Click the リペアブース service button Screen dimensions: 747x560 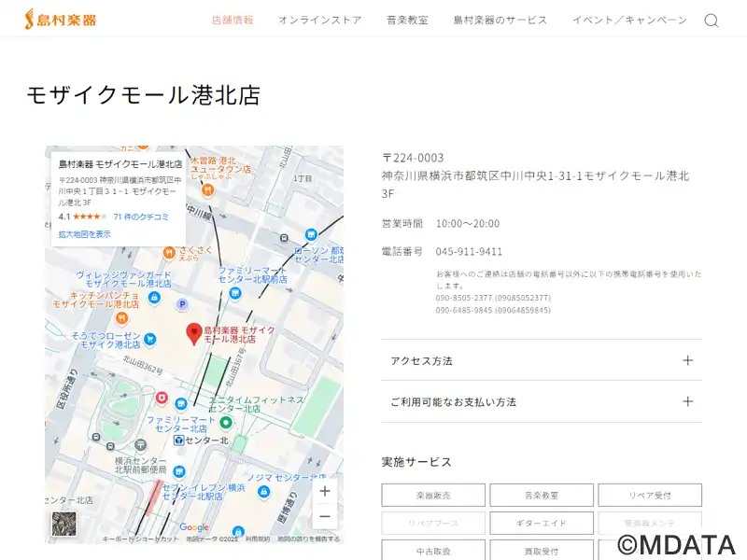433,523
